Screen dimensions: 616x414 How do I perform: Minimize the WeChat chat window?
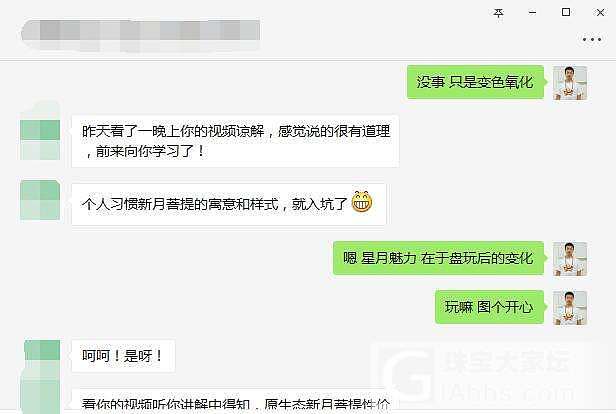point(532,13)
